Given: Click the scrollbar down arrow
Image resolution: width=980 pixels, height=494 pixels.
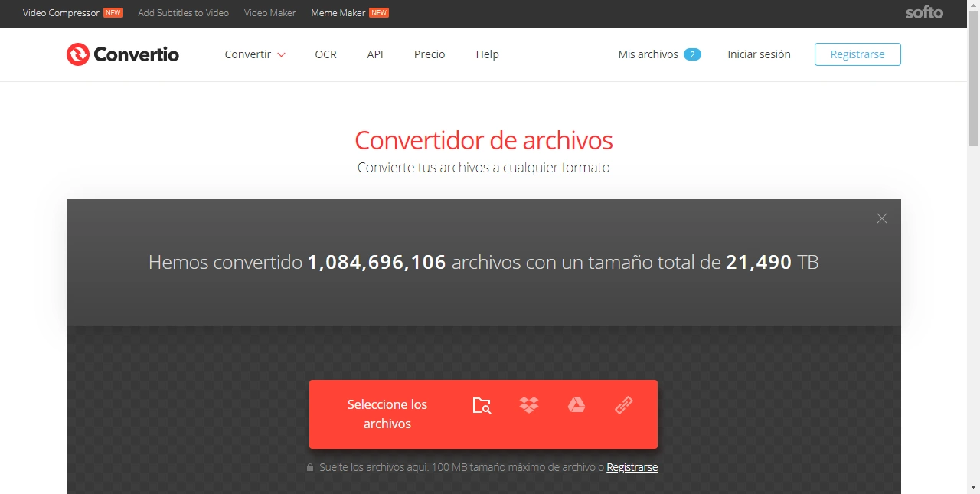Looking at the screenshot, I should point(974,487).
